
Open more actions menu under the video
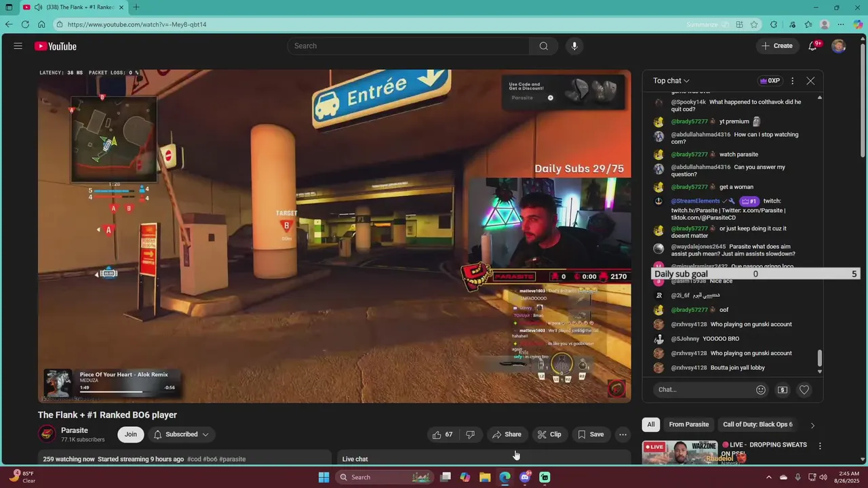(623, 434)
